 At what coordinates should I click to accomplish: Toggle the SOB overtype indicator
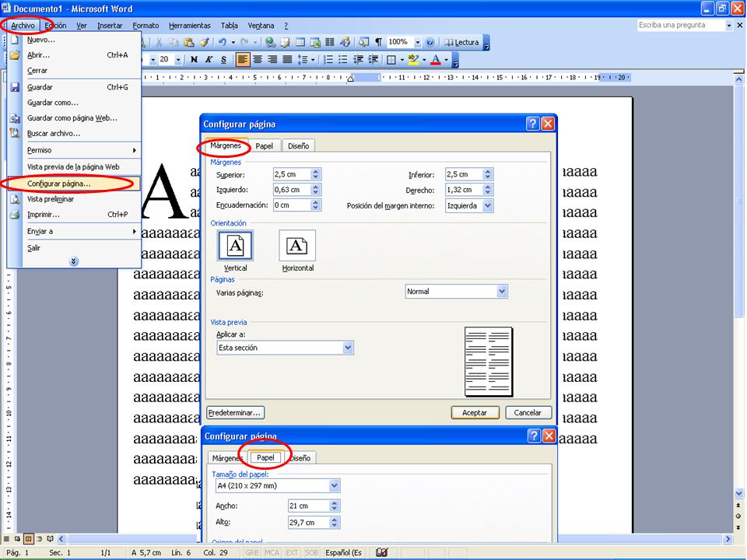[311, 552]
